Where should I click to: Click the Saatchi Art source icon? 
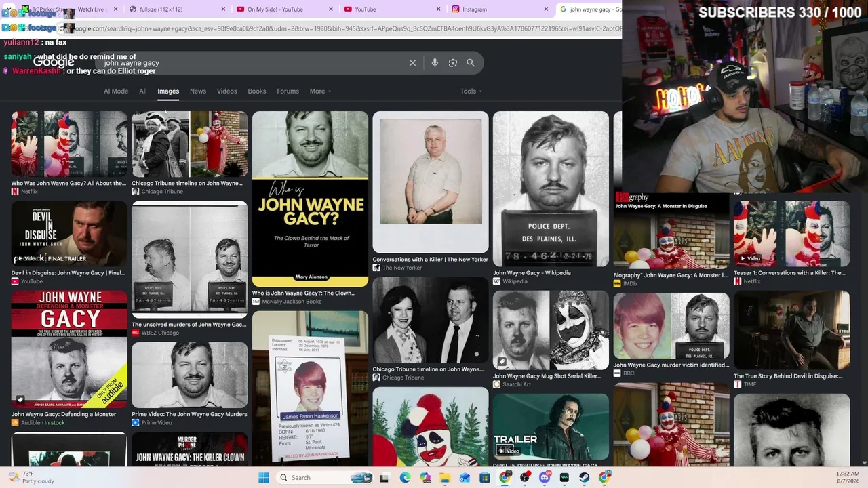click(496, 384)
